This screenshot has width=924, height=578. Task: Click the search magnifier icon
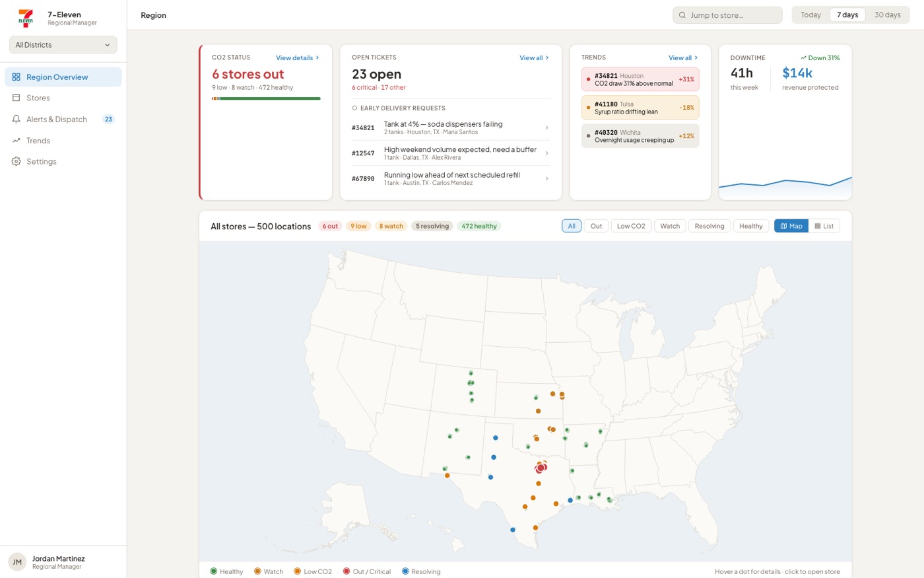[x=682, y=15]
